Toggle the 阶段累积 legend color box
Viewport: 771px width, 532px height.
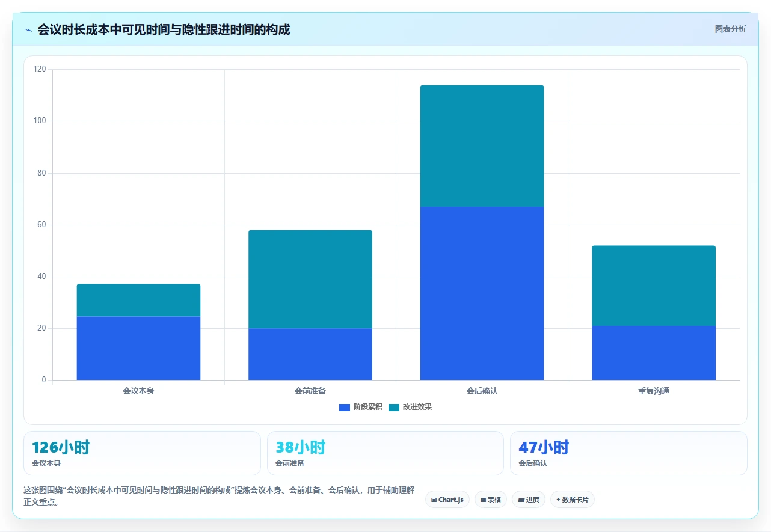(345, 407)
